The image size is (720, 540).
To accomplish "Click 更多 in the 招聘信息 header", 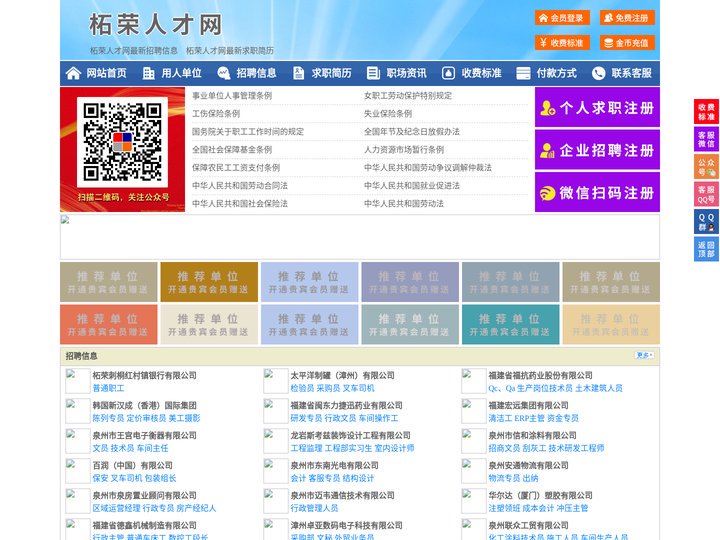I will [x=644, y=355].
